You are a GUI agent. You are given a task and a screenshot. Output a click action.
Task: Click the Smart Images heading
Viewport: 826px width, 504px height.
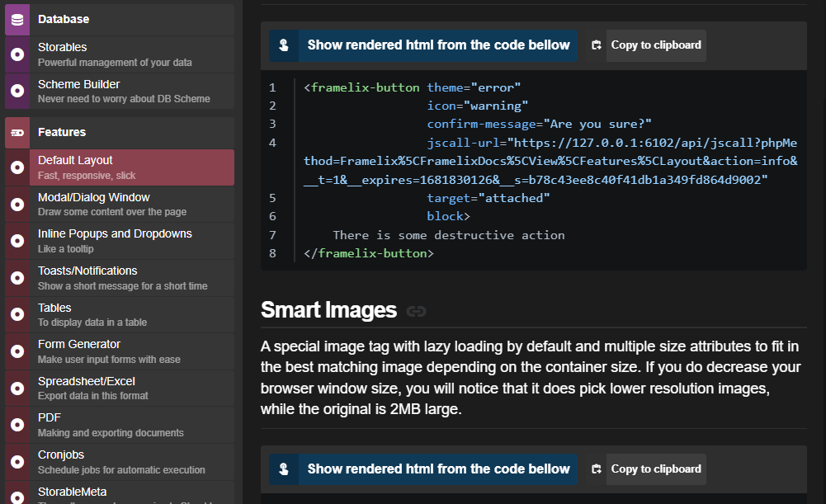[328, 310]
